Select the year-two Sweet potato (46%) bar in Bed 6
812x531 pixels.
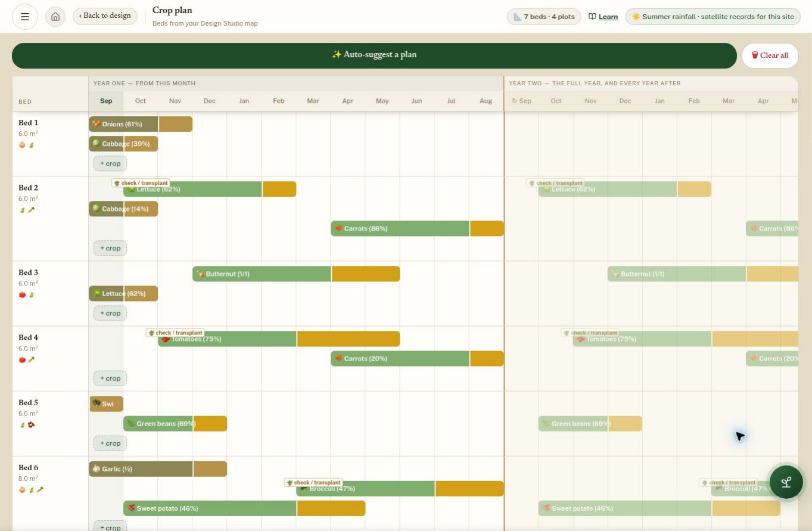tap(659, 508)
